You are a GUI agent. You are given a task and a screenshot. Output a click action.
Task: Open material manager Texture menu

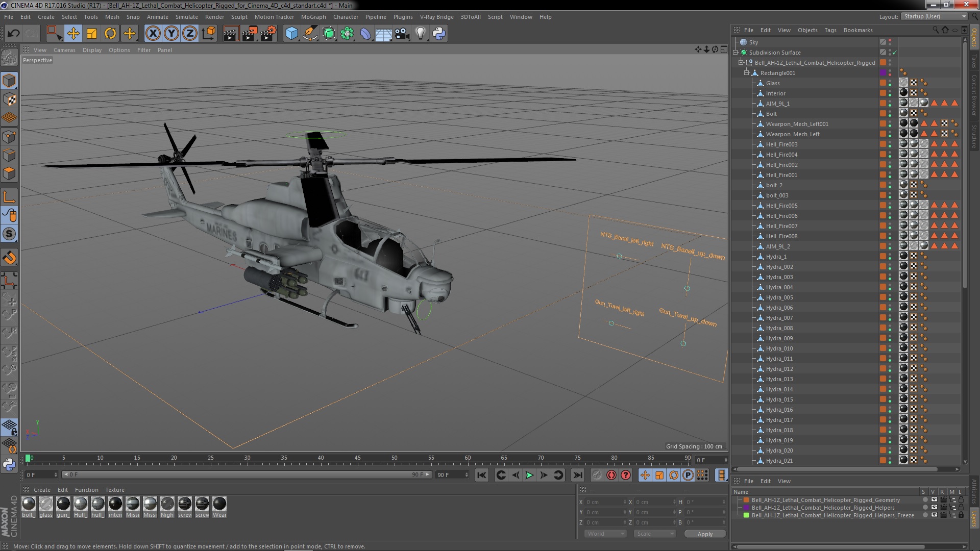point(115,490)
